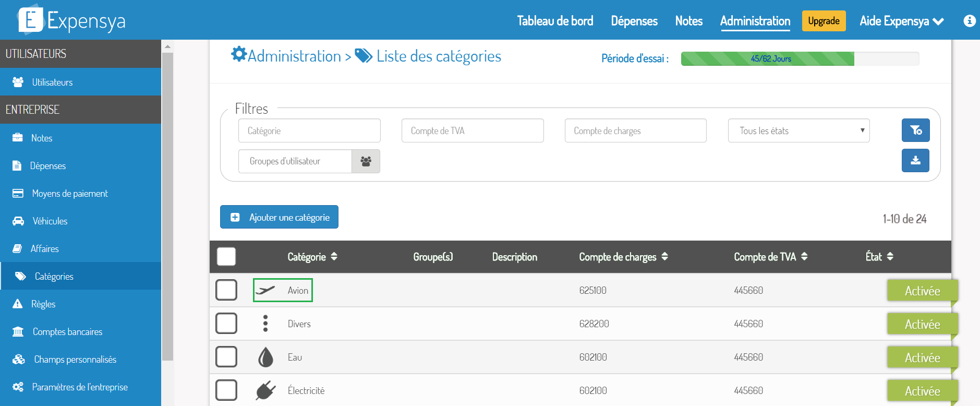Image resolution: width=980 pixels, height=406 pixels.
Task: Focus the Catégorie filter field
Action: coord(309,130)
